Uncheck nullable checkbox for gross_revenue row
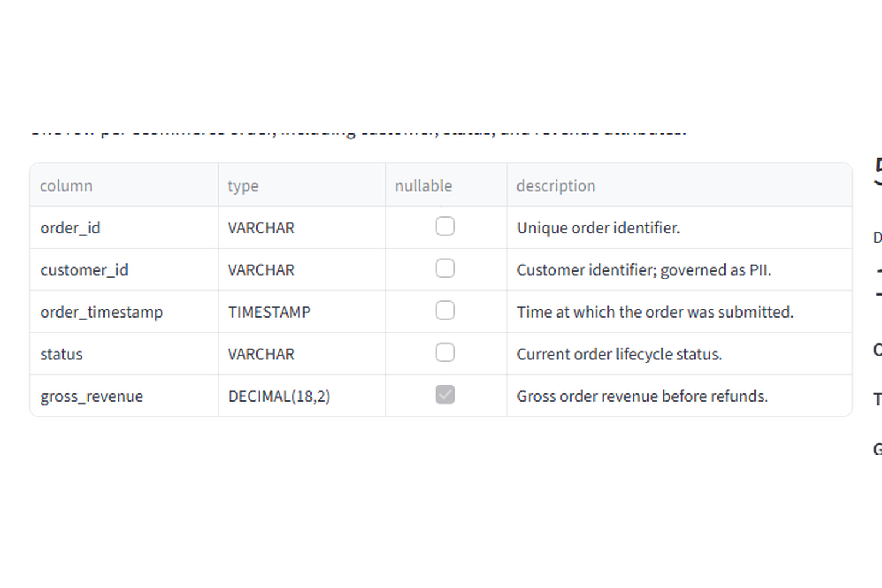This screenshot has height=588, width=882. pyautogui.click(x=445, y=395)
